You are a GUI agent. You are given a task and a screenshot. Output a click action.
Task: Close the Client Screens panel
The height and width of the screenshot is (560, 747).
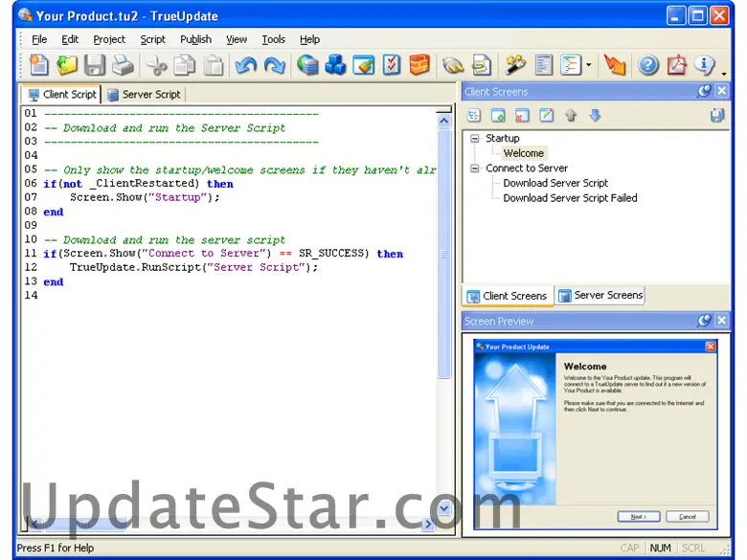722,91
